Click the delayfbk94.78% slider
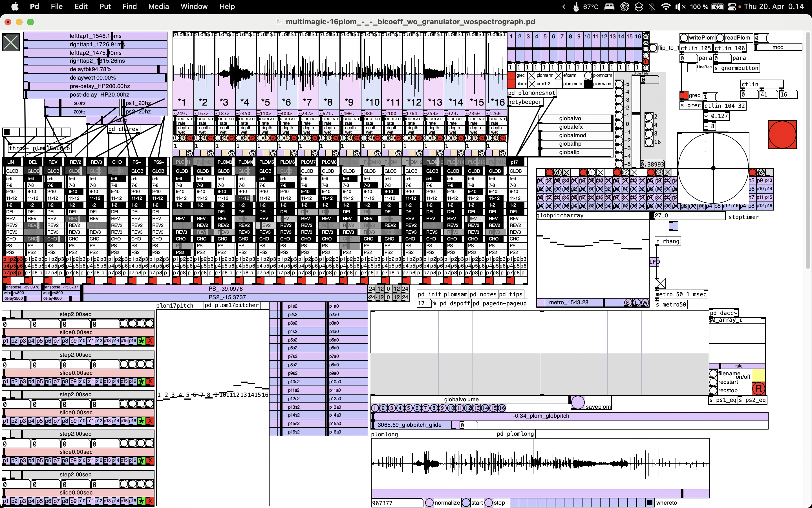The image size is (812, 508). (95, 69)
